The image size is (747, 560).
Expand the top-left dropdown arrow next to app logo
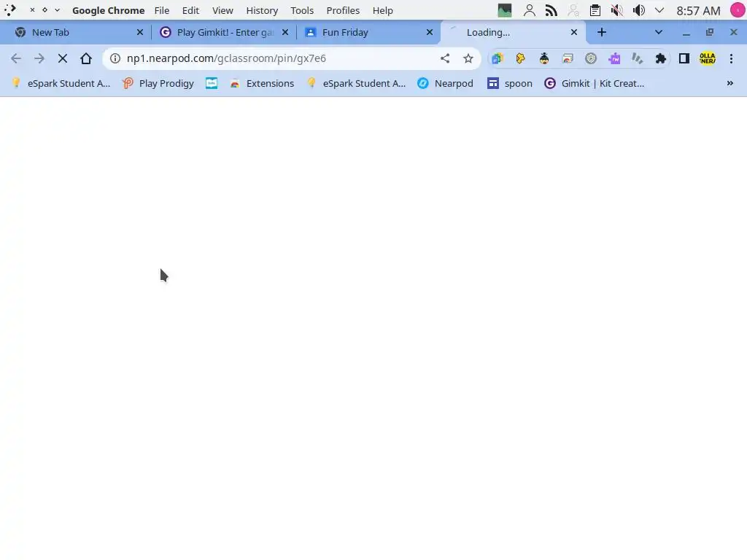(x=57, y=10)
